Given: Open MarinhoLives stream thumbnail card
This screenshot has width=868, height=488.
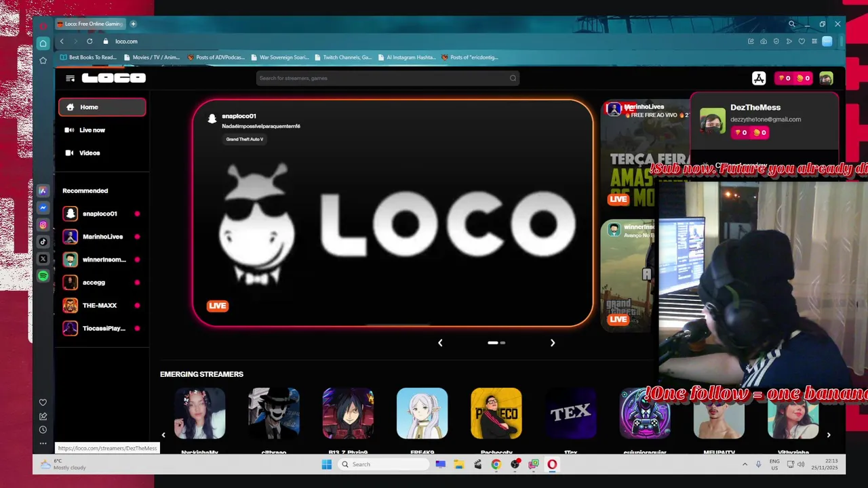Looking at the screenshot, I should (x=644, y=154).
